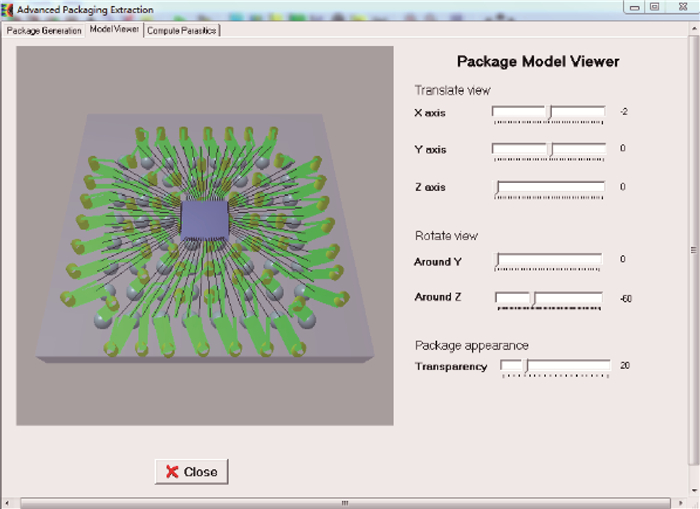Click the vertical scrollbar thumb
This screenshot has width=700, height=509.
(694, 250)
